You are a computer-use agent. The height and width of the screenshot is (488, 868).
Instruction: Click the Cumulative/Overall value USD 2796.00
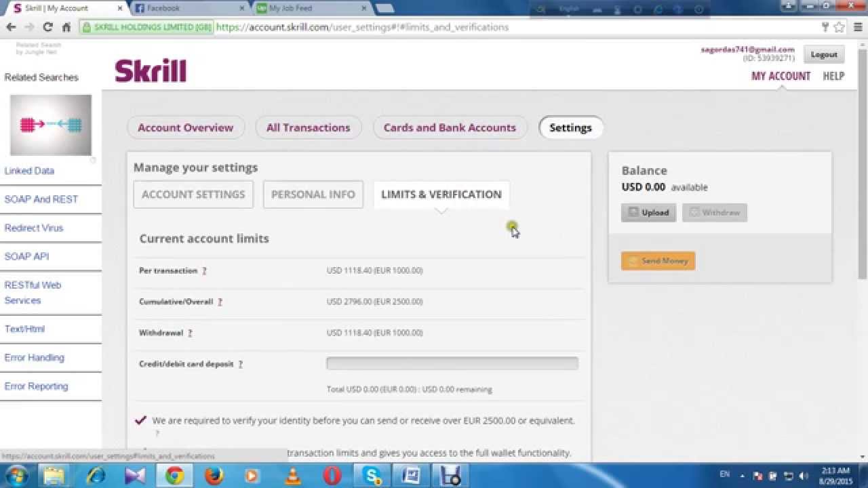pyautogui.click(x=374, y=302)
